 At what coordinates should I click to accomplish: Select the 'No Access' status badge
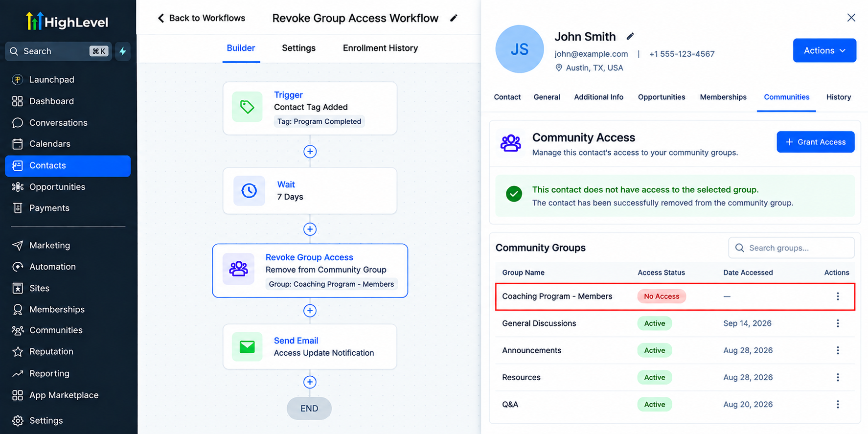point(662,297)
